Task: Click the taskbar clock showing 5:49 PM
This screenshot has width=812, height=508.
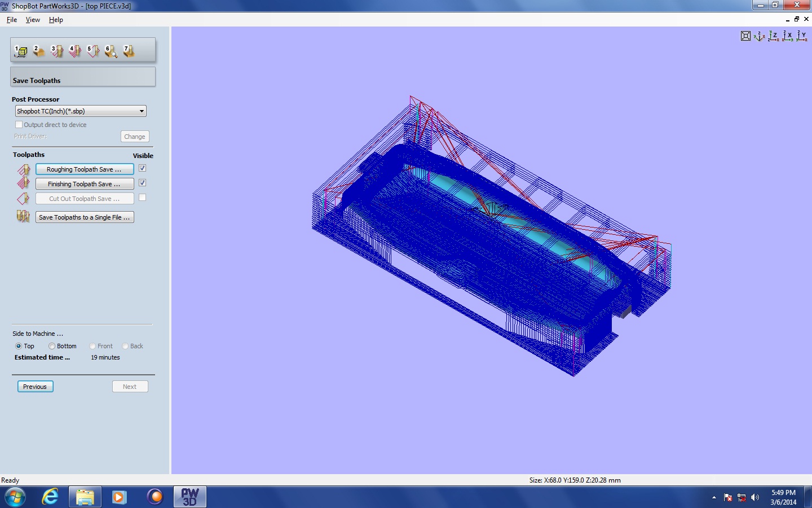Action: pos(783,497)
